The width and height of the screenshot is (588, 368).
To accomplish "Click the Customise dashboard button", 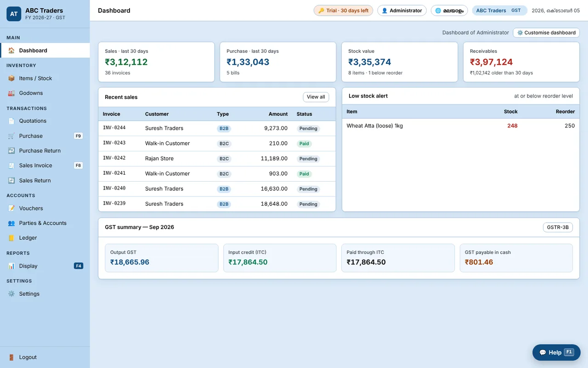I will 546,33.
